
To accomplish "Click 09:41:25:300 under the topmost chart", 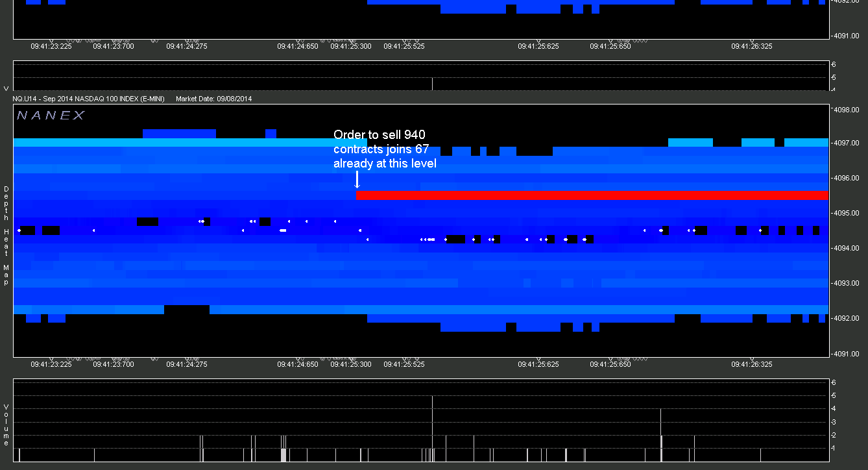I will click(351, 46).
